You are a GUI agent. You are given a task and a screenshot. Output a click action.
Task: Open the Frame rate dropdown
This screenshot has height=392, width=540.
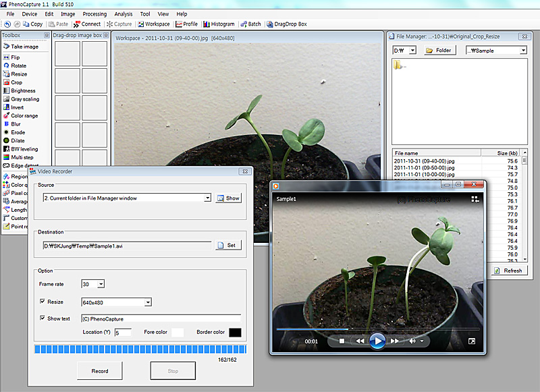coord(101,284)
